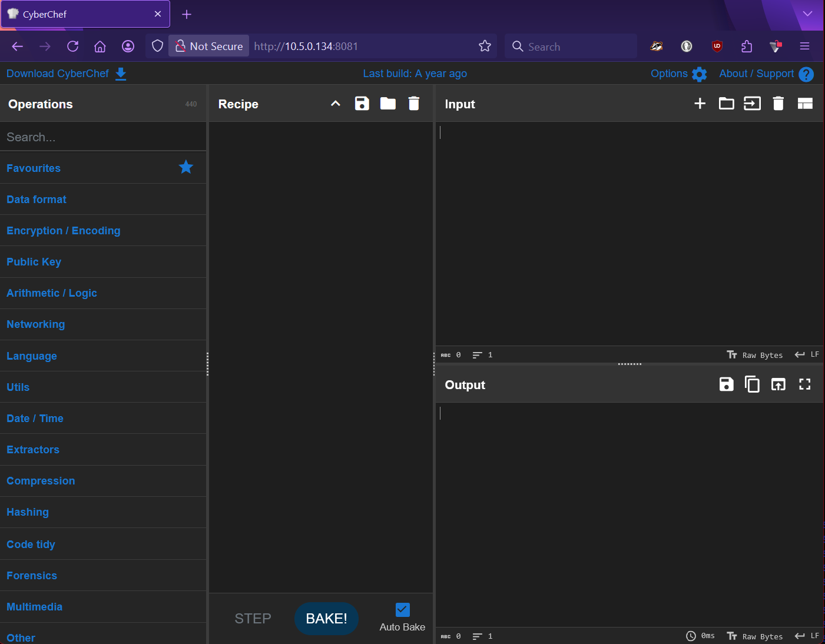Save output to file

tap(726, 384)
